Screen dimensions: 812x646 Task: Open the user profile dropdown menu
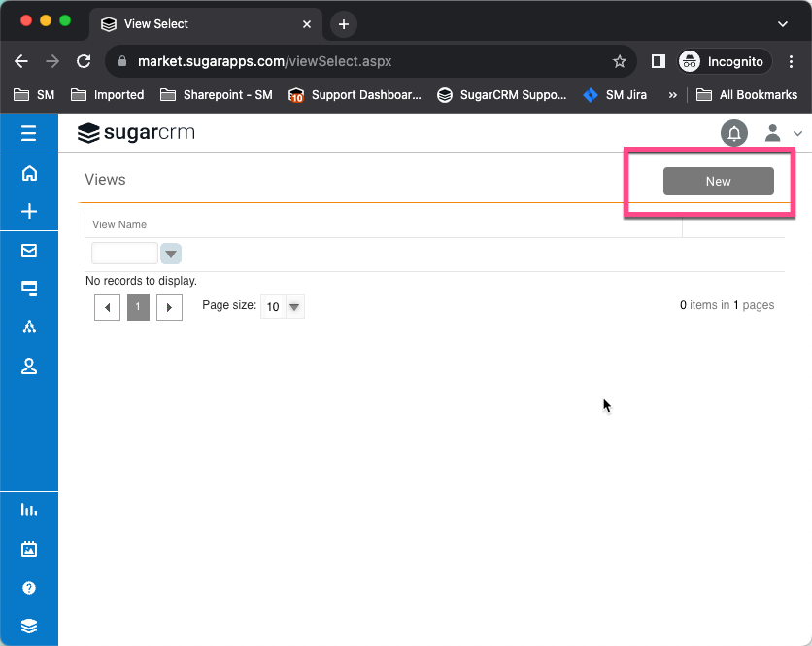(782, 134)
